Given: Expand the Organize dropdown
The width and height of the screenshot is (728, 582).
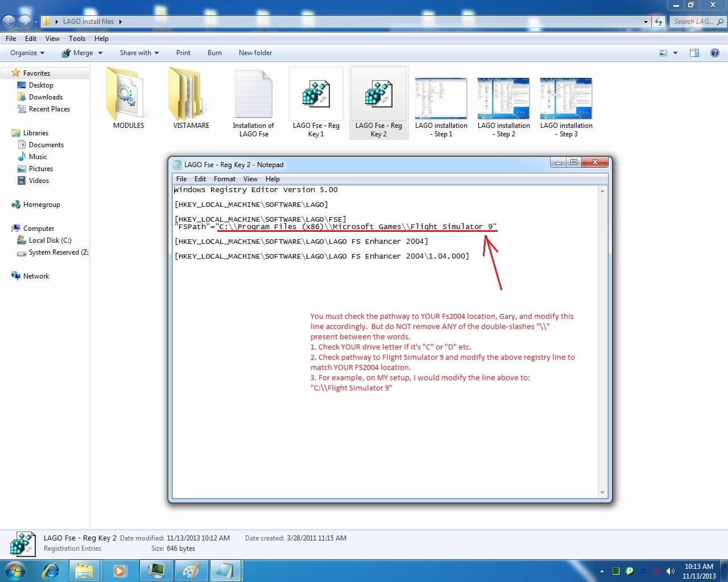Looking at the screenshot, I should coord(27,53).
